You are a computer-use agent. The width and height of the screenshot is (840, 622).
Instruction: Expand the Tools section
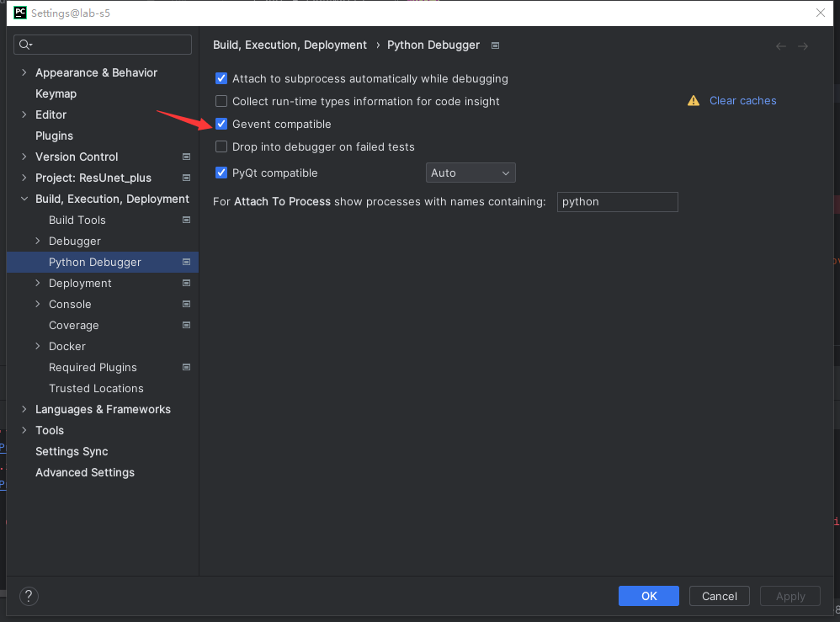(24, 430)
